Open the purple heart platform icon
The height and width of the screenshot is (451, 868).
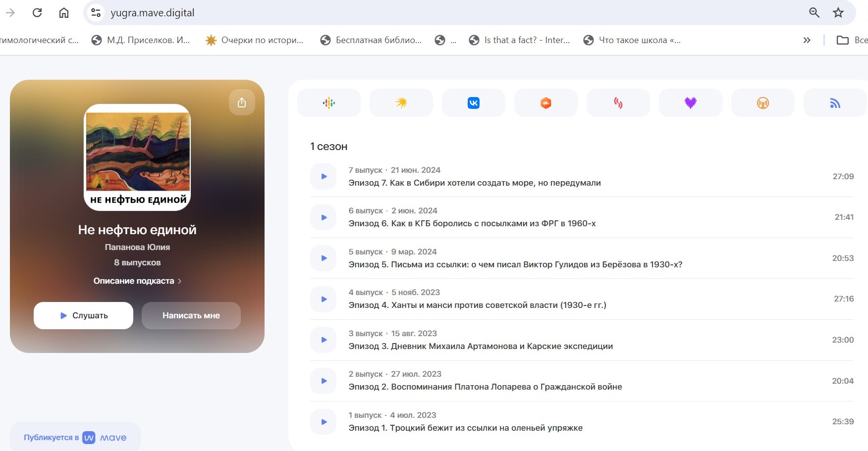[x=690, y=103]
